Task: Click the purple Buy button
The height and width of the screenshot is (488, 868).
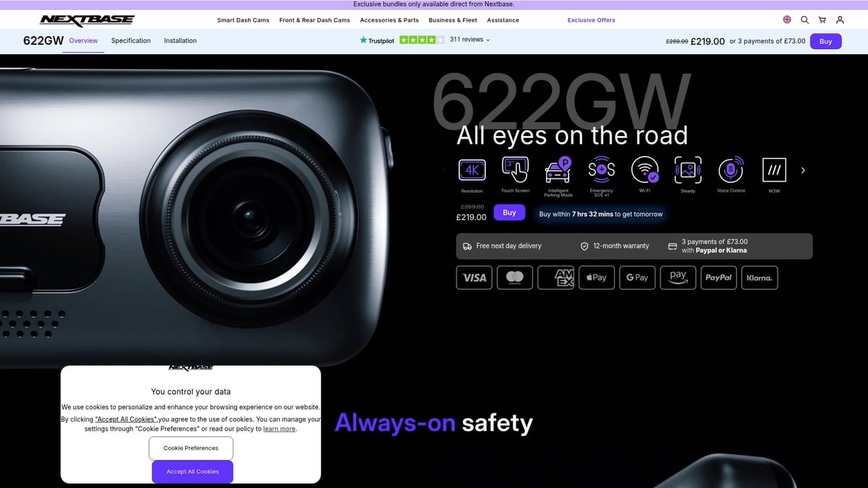Action: pos(510,212)
